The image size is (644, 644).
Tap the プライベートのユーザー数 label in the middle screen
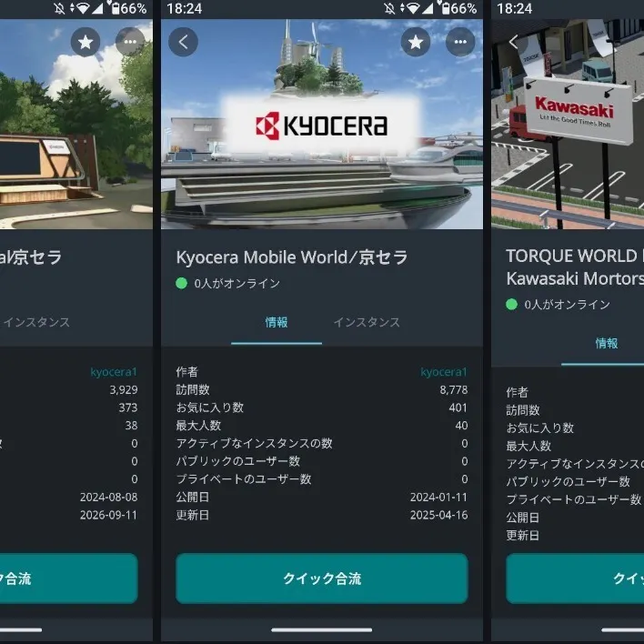[x=244, y=478]
